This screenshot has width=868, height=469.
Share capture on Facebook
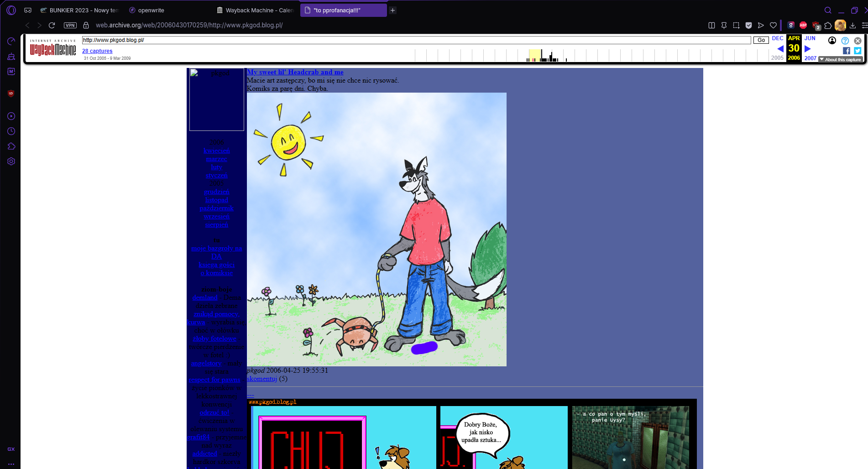(x=847, y=51)
